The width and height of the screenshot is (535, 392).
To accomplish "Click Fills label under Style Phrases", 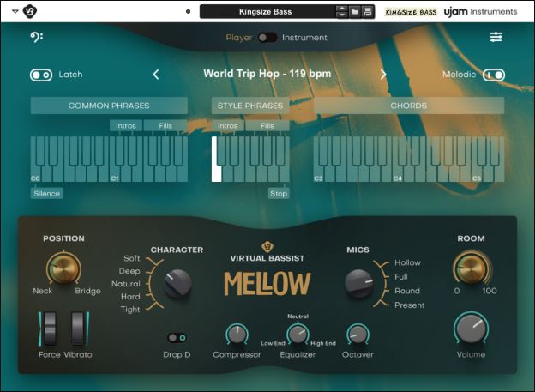I will click(x=267, y=125).
